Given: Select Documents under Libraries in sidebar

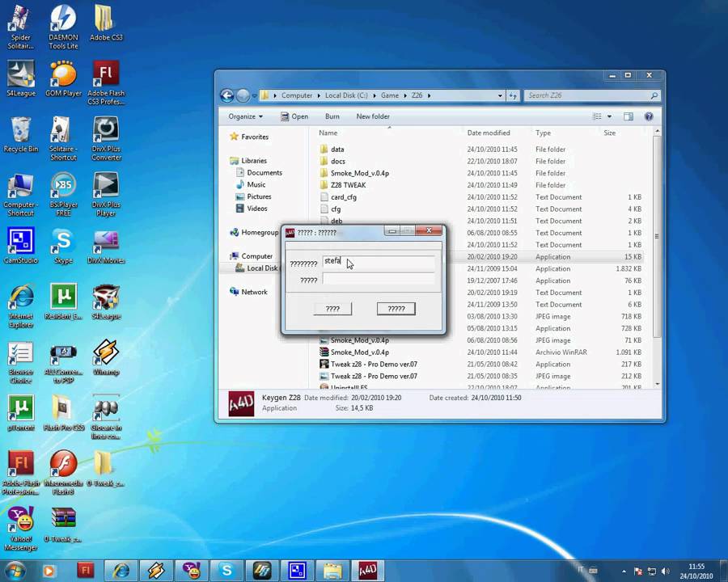Looking at the screenshot, I should click(x=265, y=173).
